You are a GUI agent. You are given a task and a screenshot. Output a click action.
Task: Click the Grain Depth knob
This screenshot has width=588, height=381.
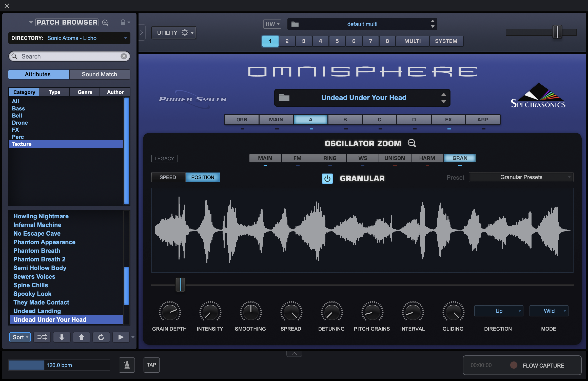click(170, 312)
